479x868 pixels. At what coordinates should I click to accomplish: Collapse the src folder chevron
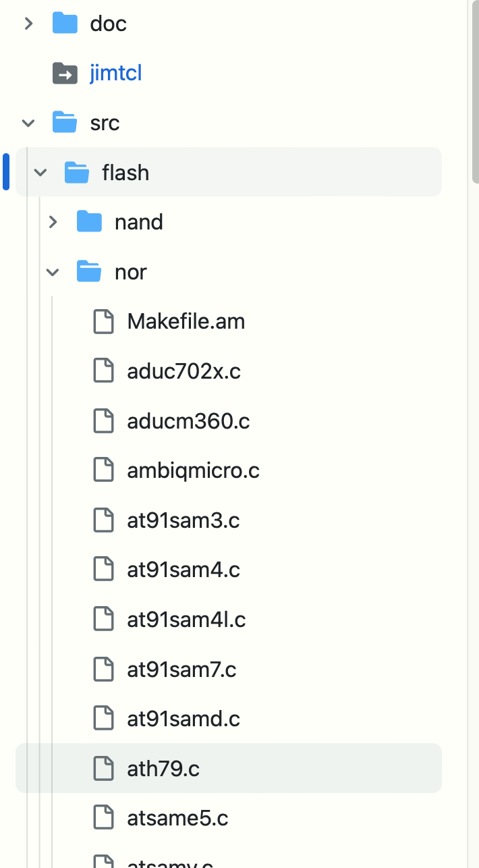pyautogui.click(x=28, y=123)
